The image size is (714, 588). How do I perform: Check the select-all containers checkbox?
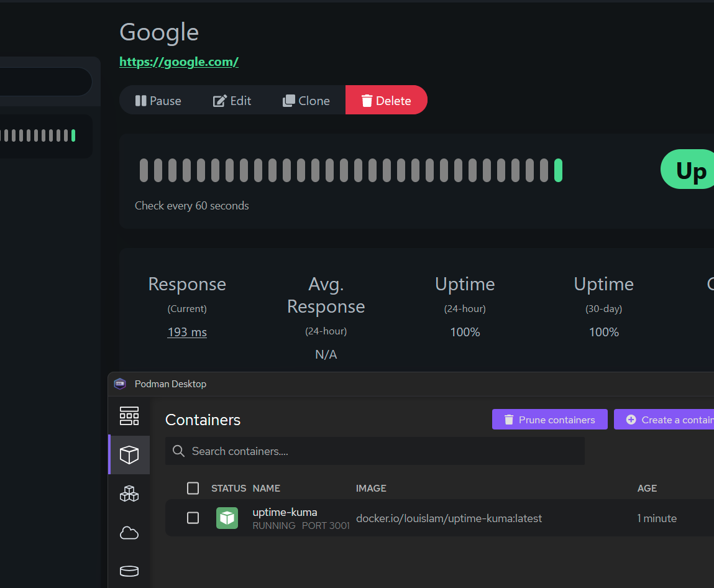pos(193,488)
